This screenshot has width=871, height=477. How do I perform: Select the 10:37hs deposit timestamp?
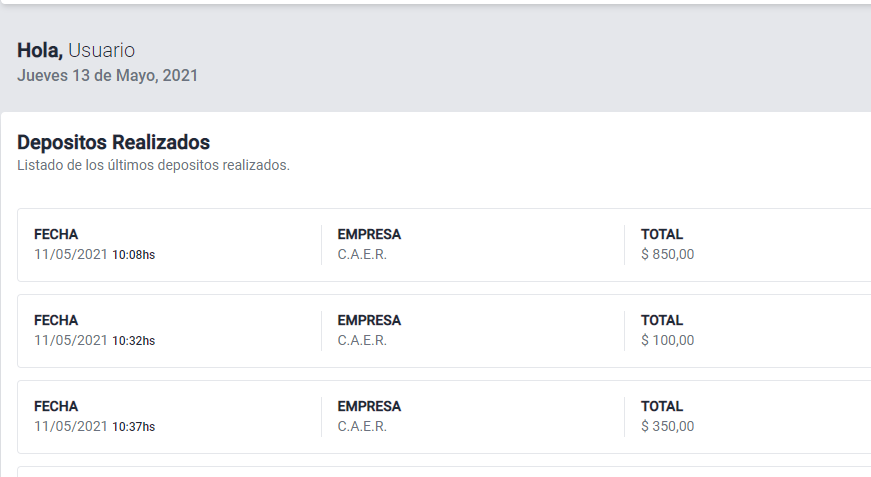(133, 427)
